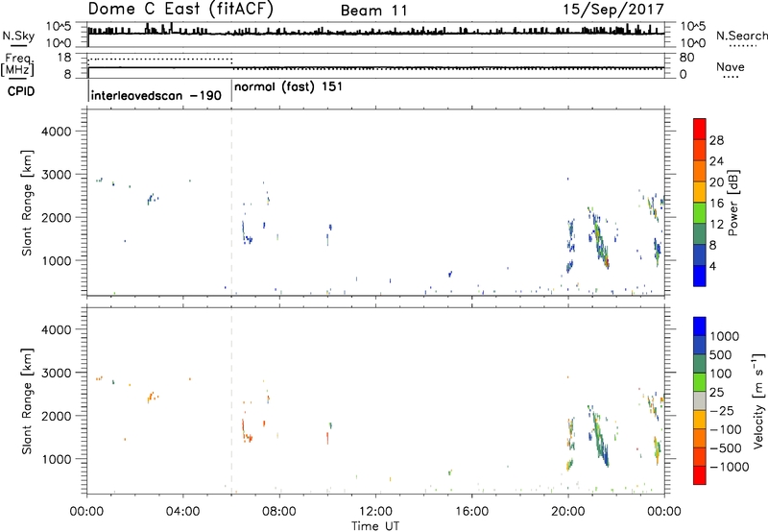The height and width of the screenshot is (532, 768).
Task: Click the "-500" label on Velocity colorbar
Action: [x=726, y=448]
